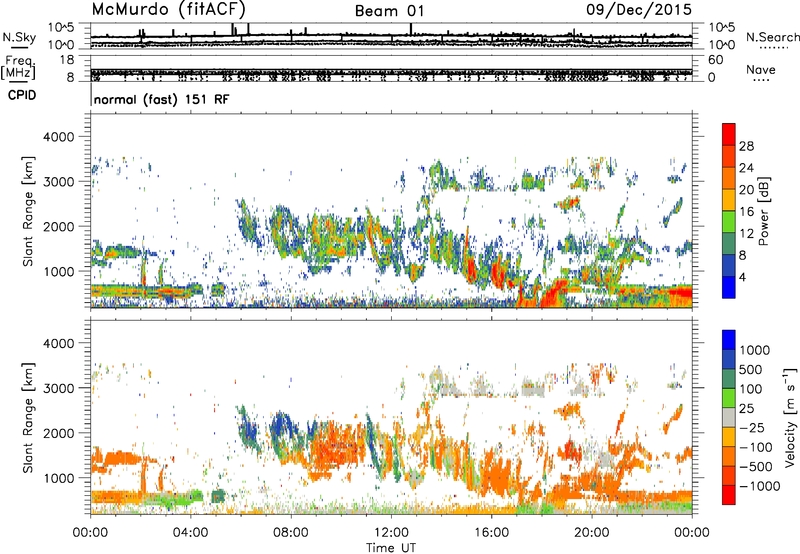Click '-1000' on the velocity colorbar

pyautogui.click(x=759, y=486)
